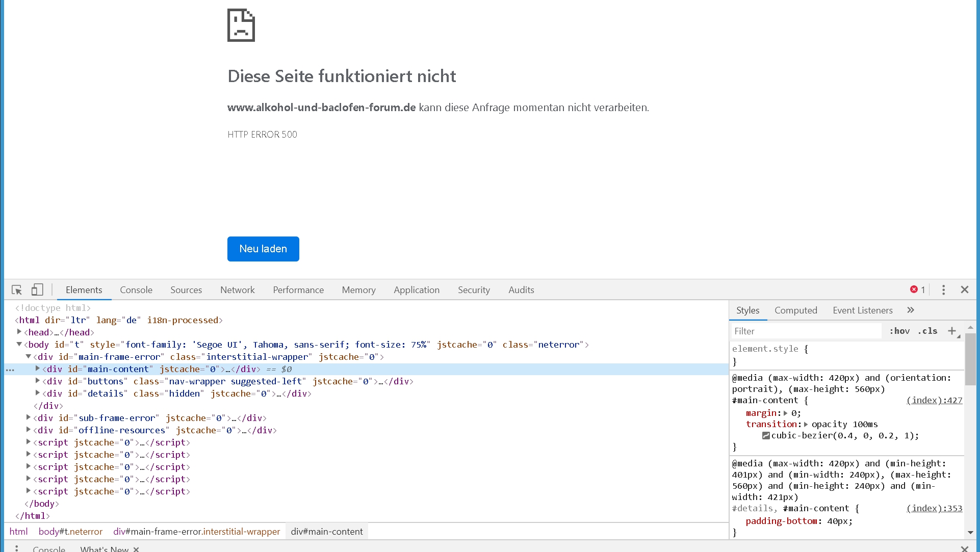The image size is (980, 552).
Task: Activate the element inspector picker icon
Action: (17, 290)
